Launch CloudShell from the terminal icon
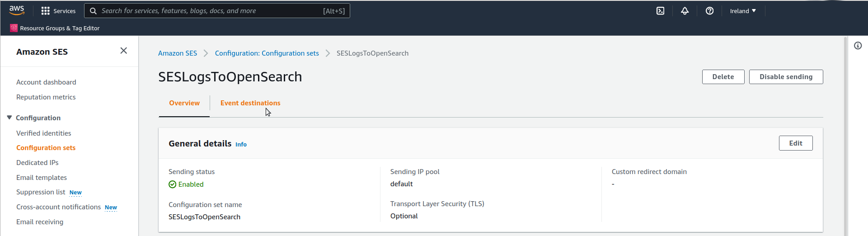The width and height of the screenshot is (868, 236). coord(660,11)
